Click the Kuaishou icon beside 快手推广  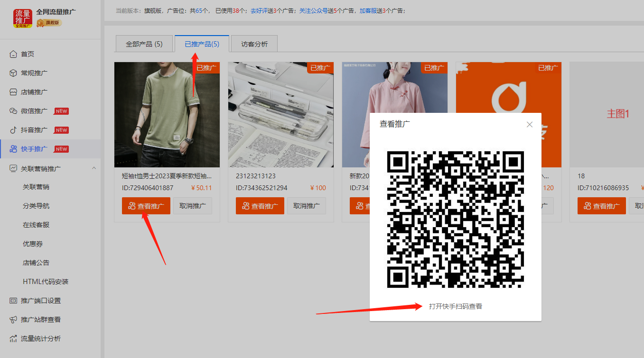click(x=13, y=149)
